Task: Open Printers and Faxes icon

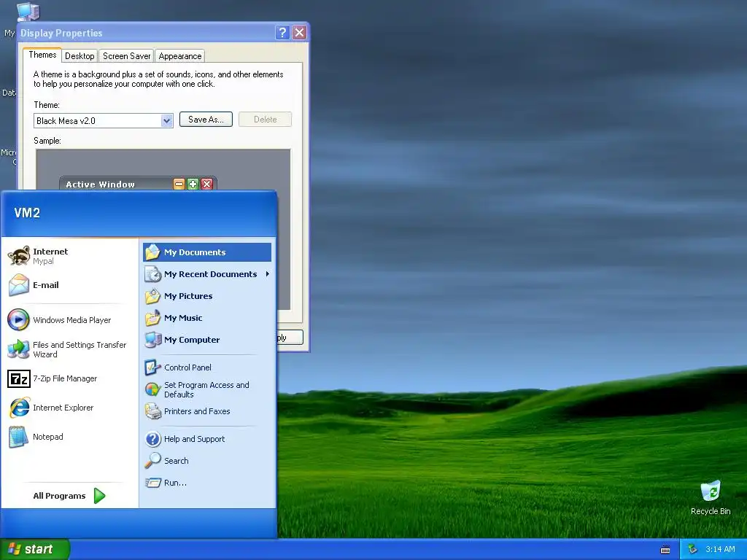Action: tap(153, 411)
